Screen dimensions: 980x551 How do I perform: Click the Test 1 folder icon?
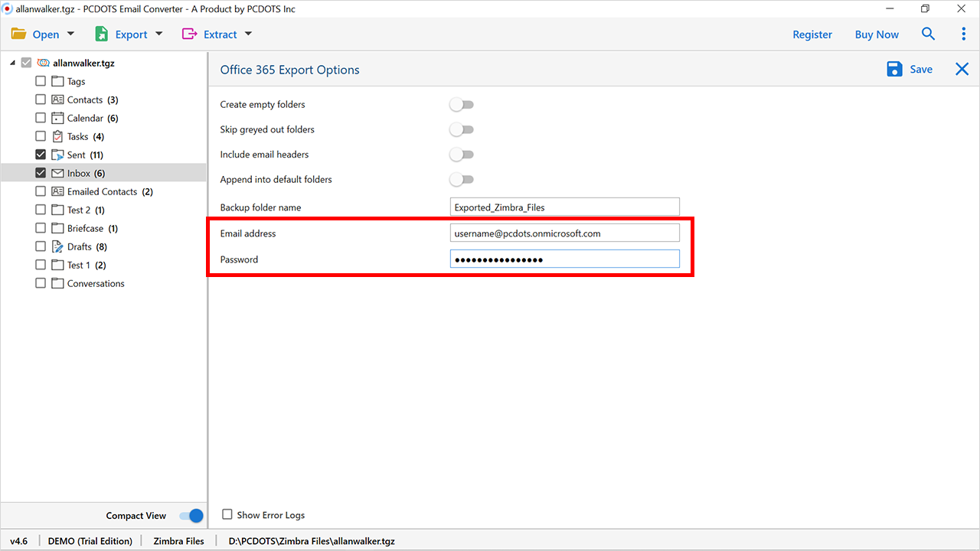pyautogui.click(x=57, y=265)
